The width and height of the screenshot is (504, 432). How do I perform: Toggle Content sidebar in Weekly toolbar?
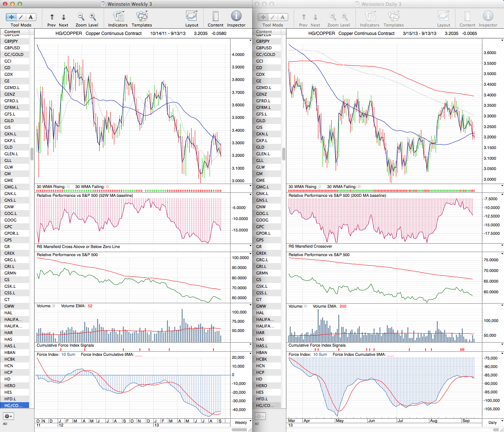tap(215, 17)
